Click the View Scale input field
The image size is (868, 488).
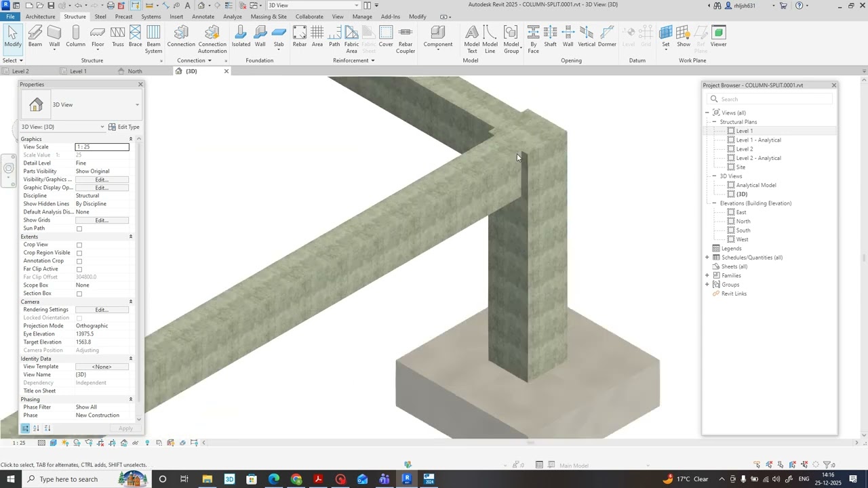(102, 147)
